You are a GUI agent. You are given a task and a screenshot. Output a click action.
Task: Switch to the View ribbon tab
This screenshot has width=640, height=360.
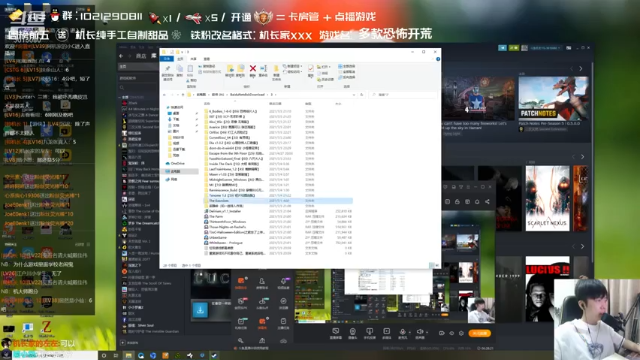click(207, 59)
